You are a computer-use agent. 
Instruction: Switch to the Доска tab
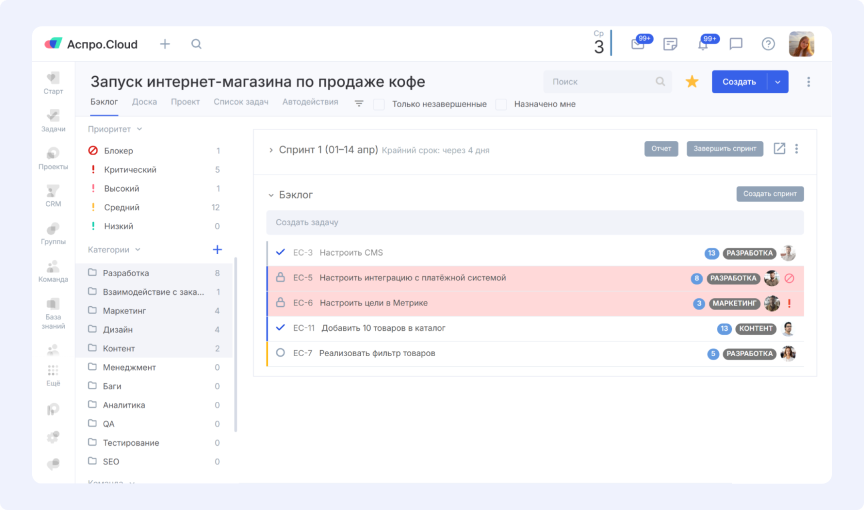pyautogui.click(x=144, y=102)
